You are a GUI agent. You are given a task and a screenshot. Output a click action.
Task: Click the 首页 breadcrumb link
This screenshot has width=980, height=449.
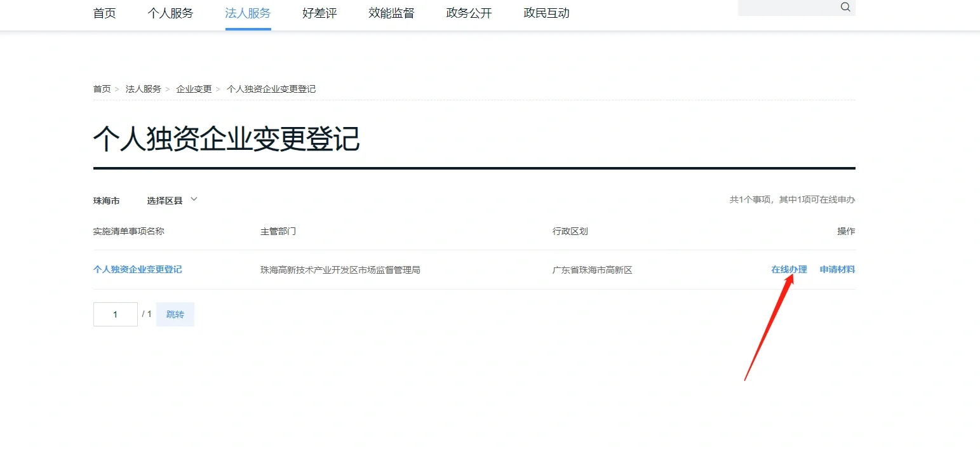tap(102, 89)
